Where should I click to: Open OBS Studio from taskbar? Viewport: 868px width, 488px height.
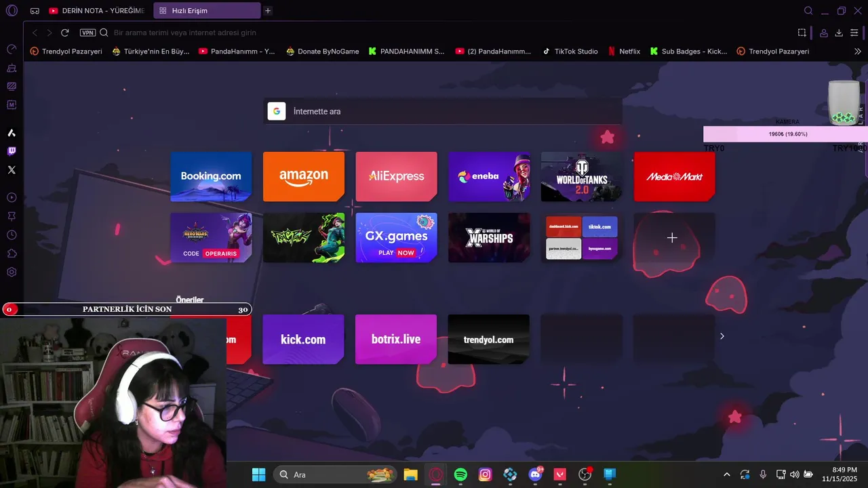tap(585, 474)
